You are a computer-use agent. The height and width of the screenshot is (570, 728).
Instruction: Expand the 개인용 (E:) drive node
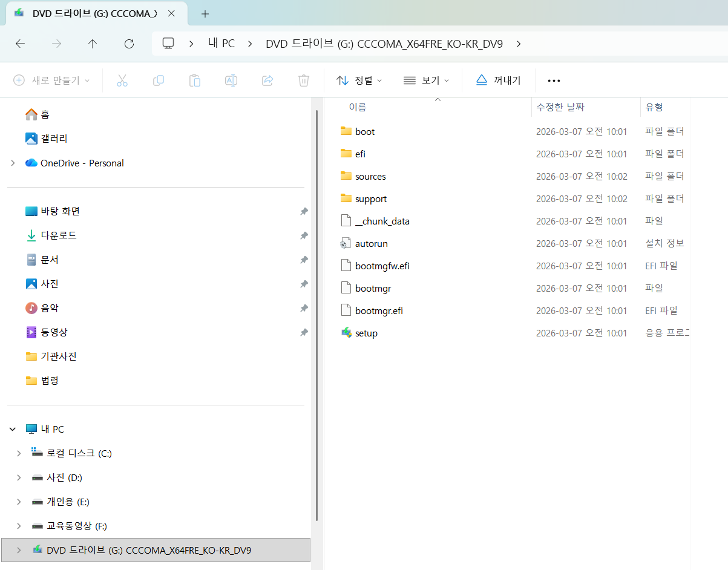click(x=19, y=502)
